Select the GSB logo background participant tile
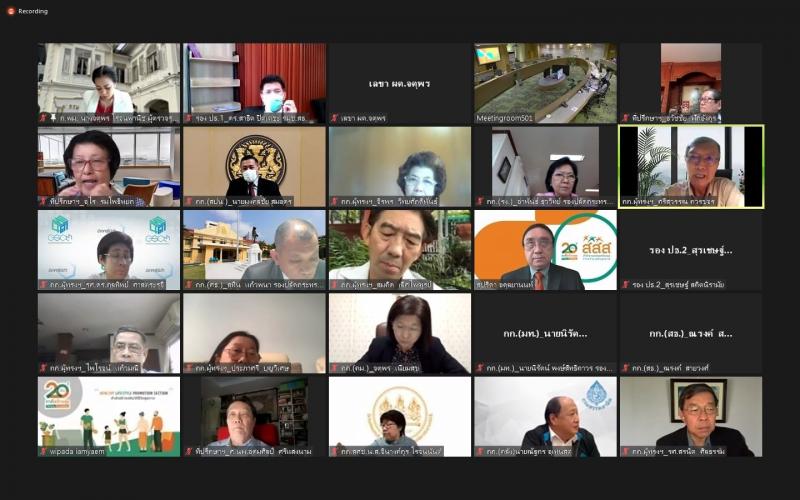The image size is (800, 500). click(x=109, y=250)
